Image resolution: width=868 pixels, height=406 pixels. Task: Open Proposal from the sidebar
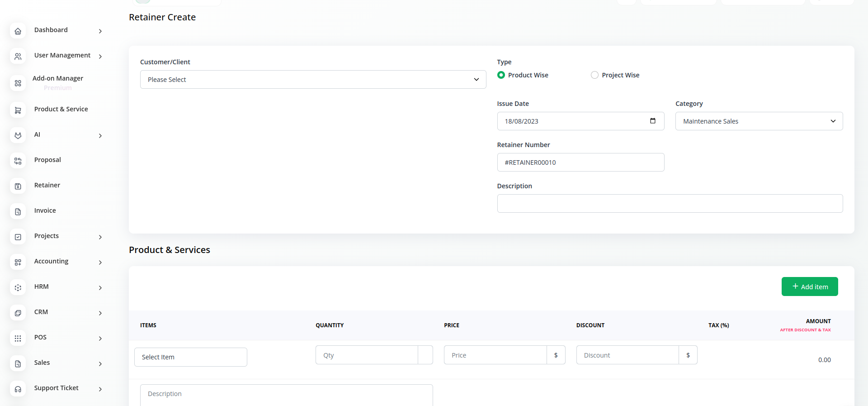pyautogui.click(x=47, y=160)
